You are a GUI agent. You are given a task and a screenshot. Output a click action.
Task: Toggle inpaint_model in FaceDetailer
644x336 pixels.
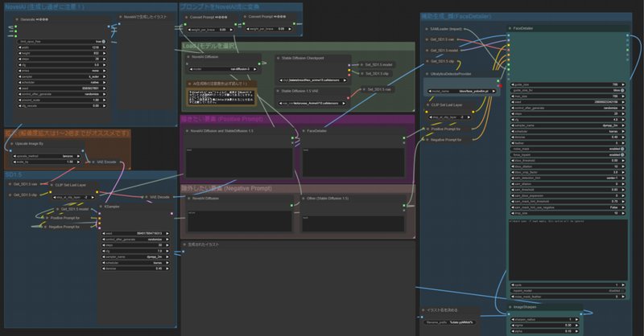(568, 290)
